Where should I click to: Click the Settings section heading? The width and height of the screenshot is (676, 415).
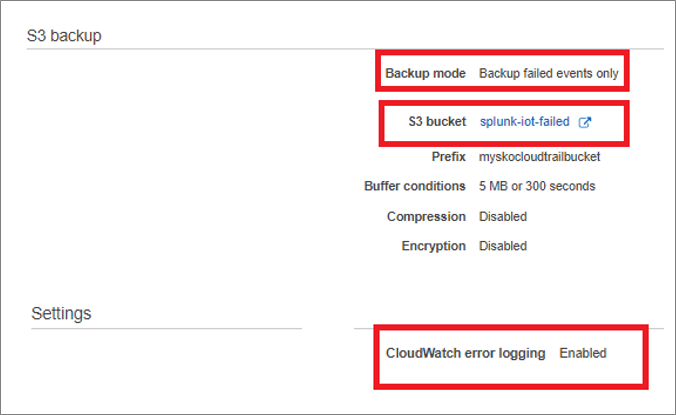coord(61,313)
